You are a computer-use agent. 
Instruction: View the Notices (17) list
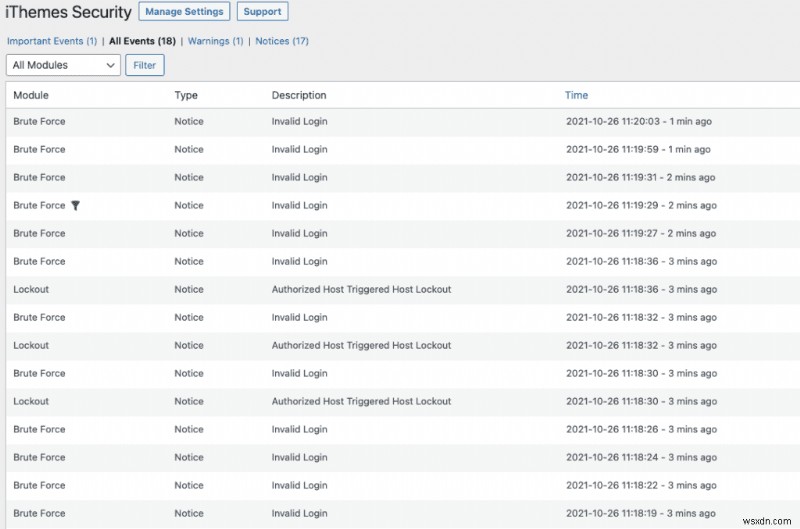282,41
